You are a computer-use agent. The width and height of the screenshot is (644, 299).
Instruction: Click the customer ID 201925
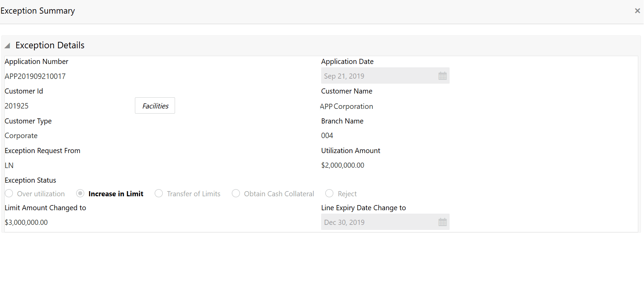pyautogui.click(x=17, y=106)
